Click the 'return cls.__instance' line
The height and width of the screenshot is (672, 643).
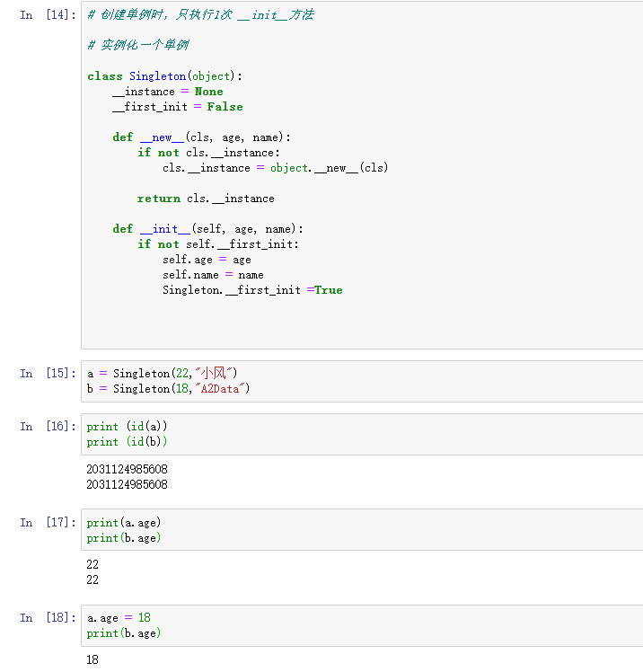click(x=206, y=199)
